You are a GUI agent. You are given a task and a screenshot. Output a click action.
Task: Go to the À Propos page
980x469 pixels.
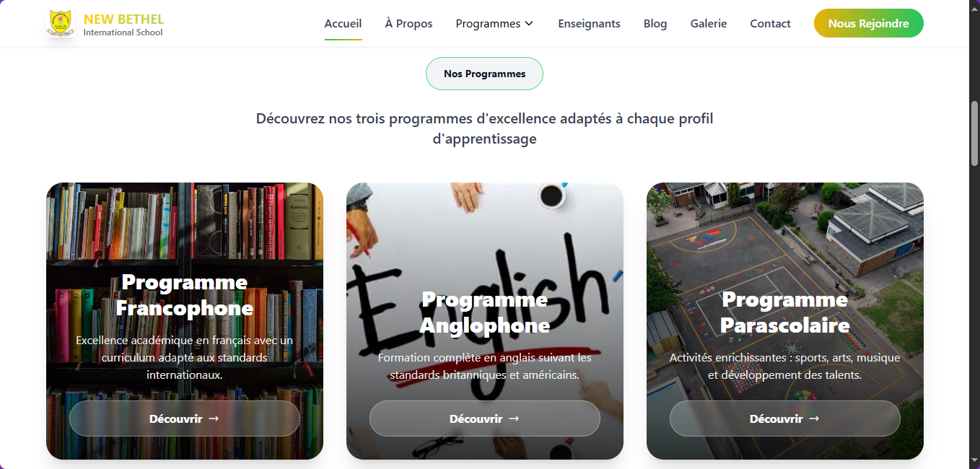pyautogui.click(x=409, y=24)
